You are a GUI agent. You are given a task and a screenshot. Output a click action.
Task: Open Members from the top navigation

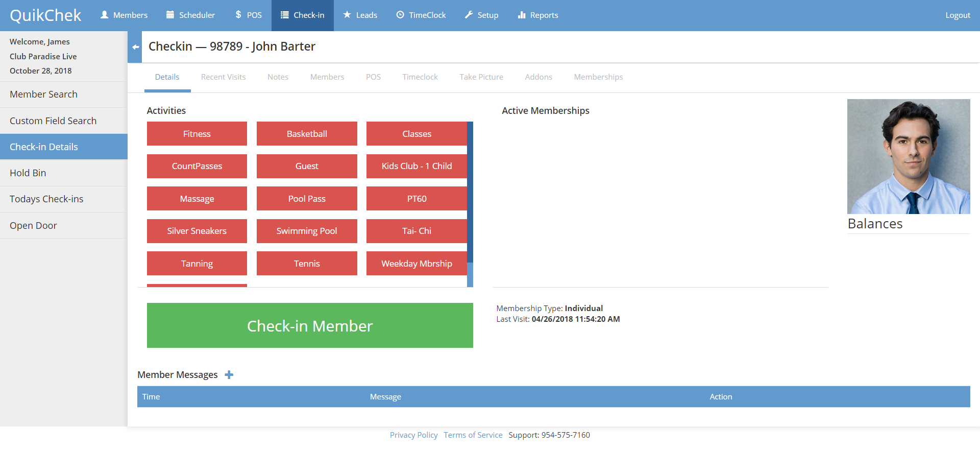pos(124,15)
